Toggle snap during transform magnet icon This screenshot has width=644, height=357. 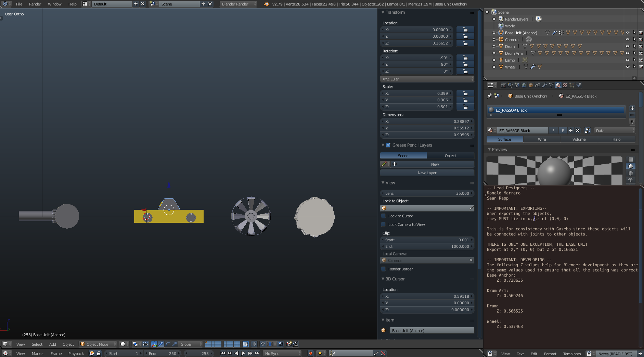pos(262,344)
